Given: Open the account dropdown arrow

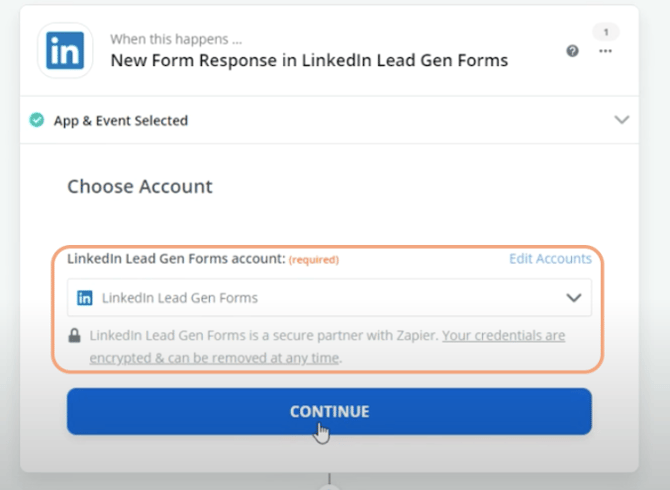Looking at the screenshot, I should click(x=573, y=297).
